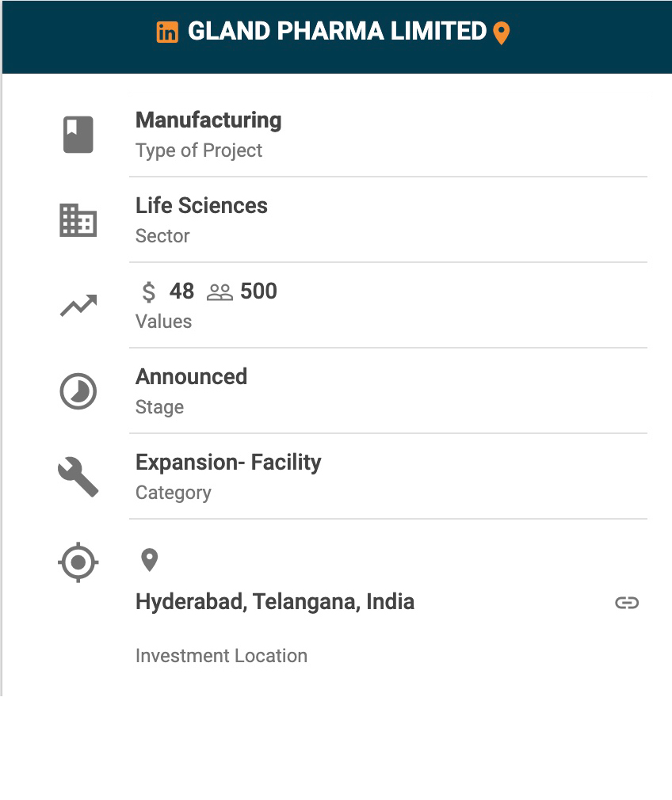Viewport: 672px width, 800px height.
Task: Click the Manufacturing project type text
Action: click(208, 120)
